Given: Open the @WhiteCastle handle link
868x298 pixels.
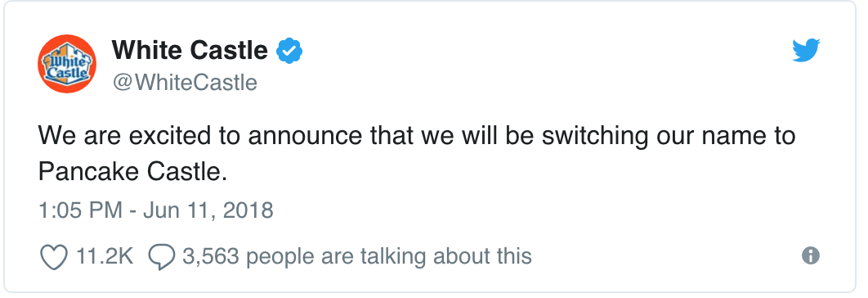Looking at the screenshot, I should [185, 83].
